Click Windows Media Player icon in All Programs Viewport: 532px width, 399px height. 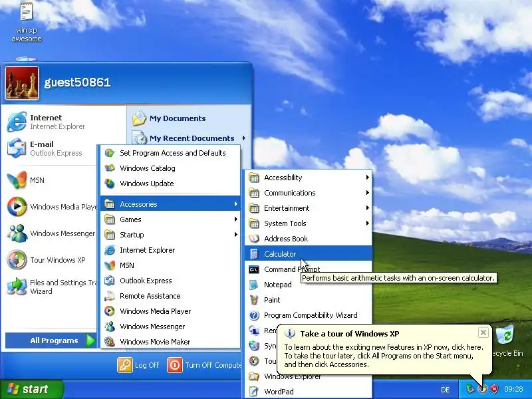point(109,311)
